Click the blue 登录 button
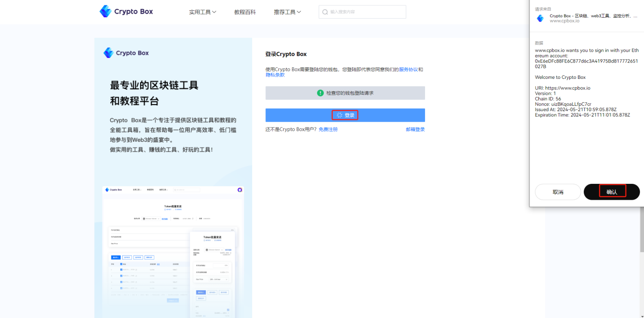The height and width of the screenshot is (318, 644). pos(345,115)
